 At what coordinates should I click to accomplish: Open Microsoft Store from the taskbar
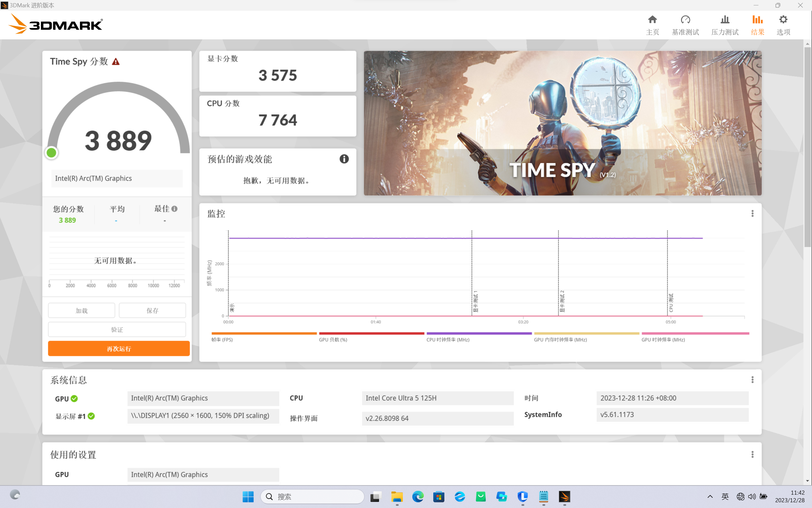point(439,497)
